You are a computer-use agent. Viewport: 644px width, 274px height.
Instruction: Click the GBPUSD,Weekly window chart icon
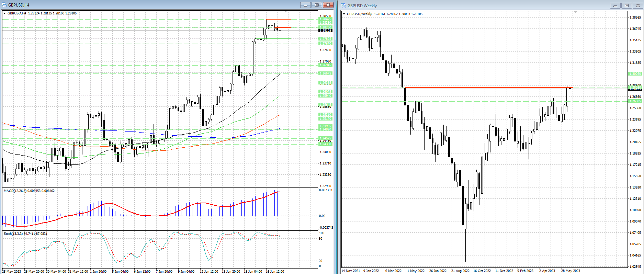pos(343,6)
